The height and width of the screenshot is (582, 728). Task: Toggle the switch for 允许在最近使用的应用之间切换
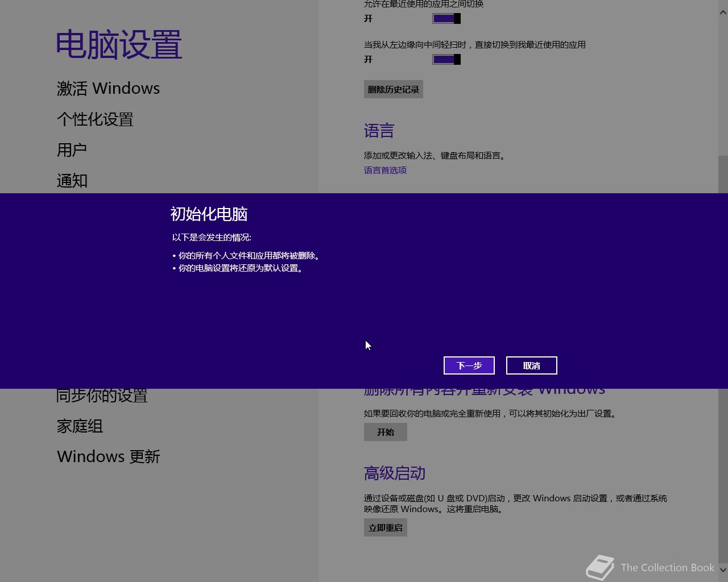coord(446,19)
